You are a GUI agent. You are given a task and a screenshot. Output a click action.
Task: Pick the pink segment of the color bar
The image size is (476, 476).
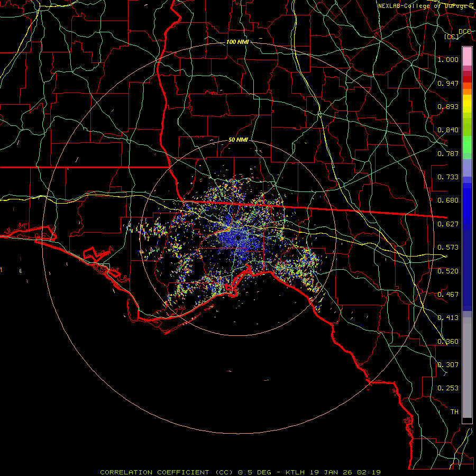pyautogui.click(x=467, y=57)
